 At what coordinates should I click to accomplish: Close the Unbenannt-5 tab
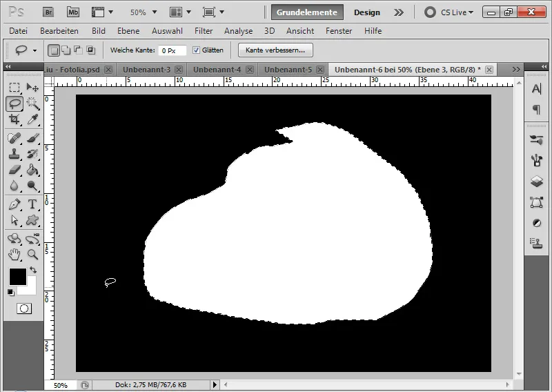click(x=320, y=70)
